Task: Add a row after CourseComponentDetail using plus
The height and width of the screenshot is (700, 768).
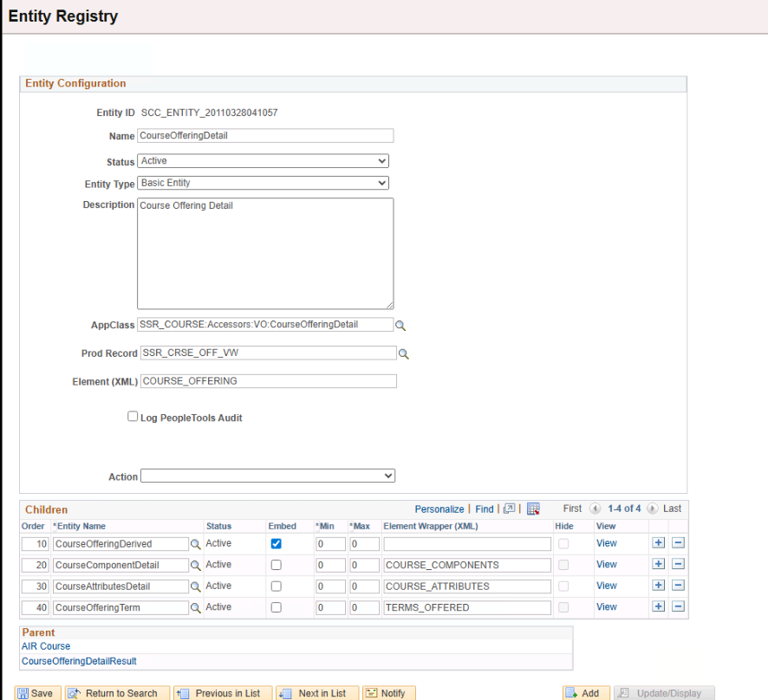Action: pos(659,565)
